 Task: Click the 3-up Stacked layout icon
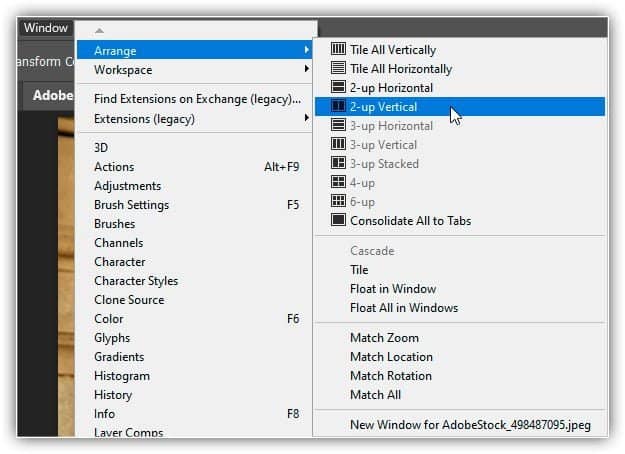coord(339,164)
